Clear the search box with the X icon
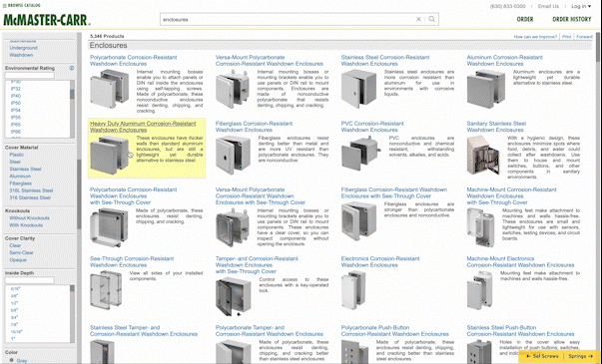 tap(418, 19)
